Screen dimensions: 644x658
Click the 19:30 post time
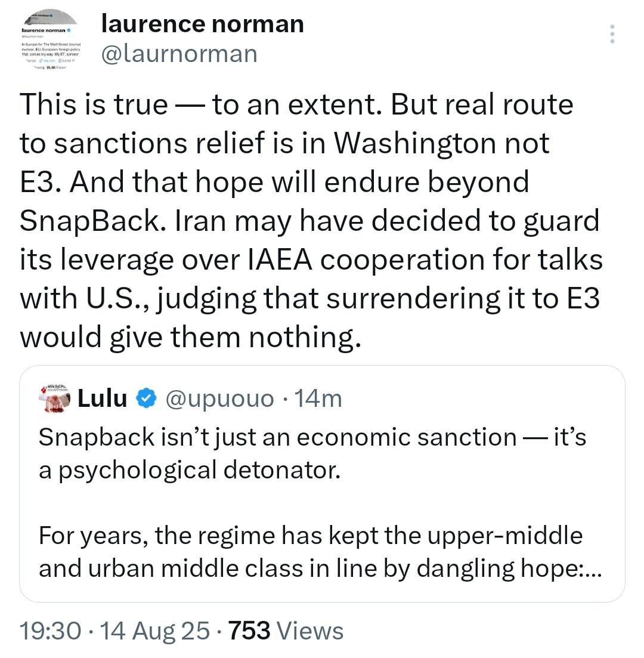click(x=50, y=631)
